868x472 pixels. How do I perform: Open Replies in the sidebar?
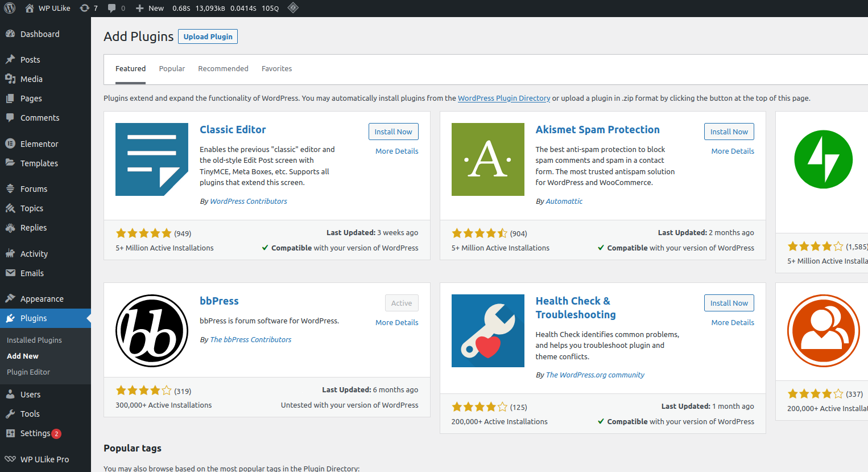[46, 227]
